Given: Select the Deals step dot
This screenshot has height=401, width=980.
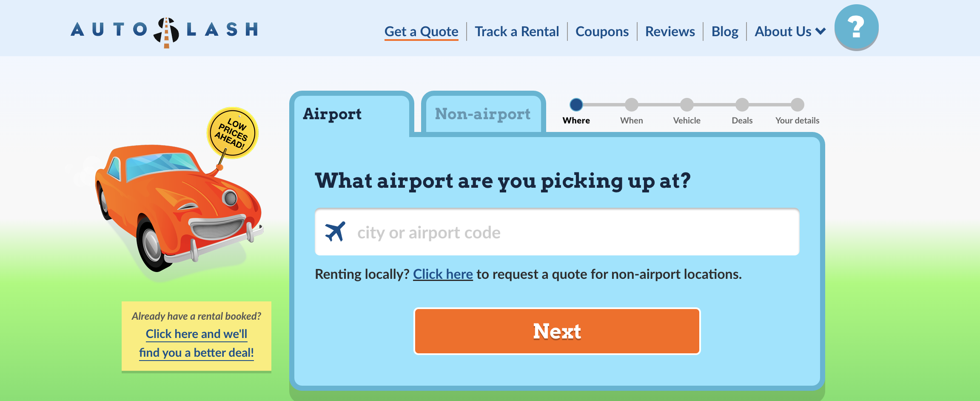Looking at the screenshot, I should click(742, 104).
